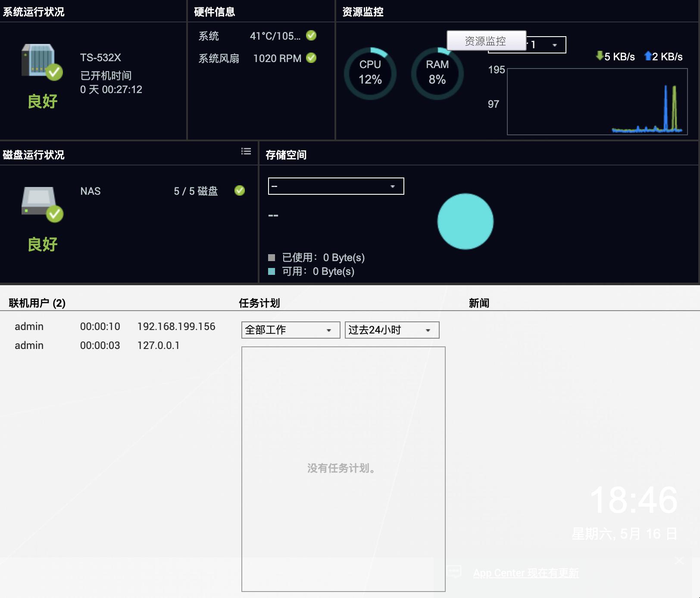This screenshot has width=700, height=598.
Task: Dismiss the update notification with the X
Action: coord(679,560)
